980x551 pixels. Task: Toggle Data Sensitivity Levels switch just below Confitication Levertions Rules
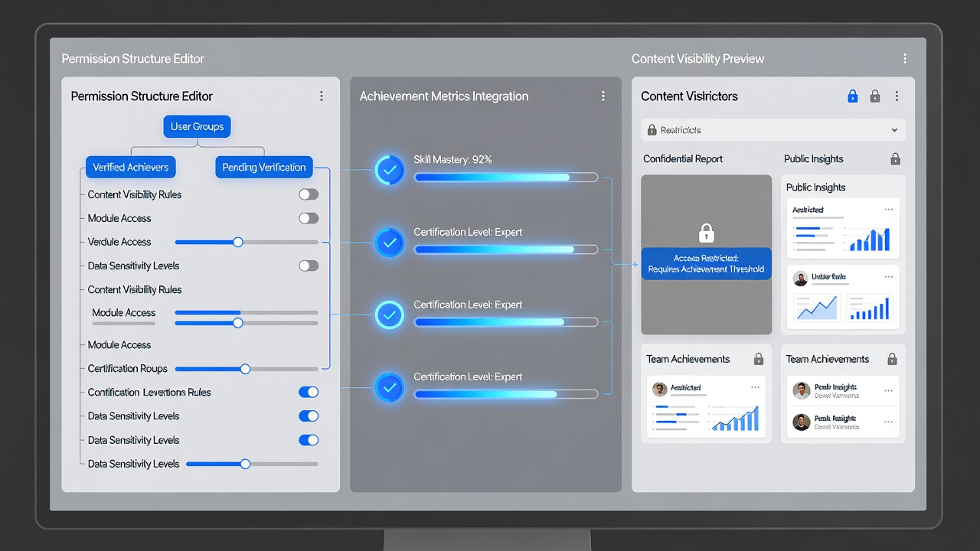pyautogui.click(x=309, y=416)
